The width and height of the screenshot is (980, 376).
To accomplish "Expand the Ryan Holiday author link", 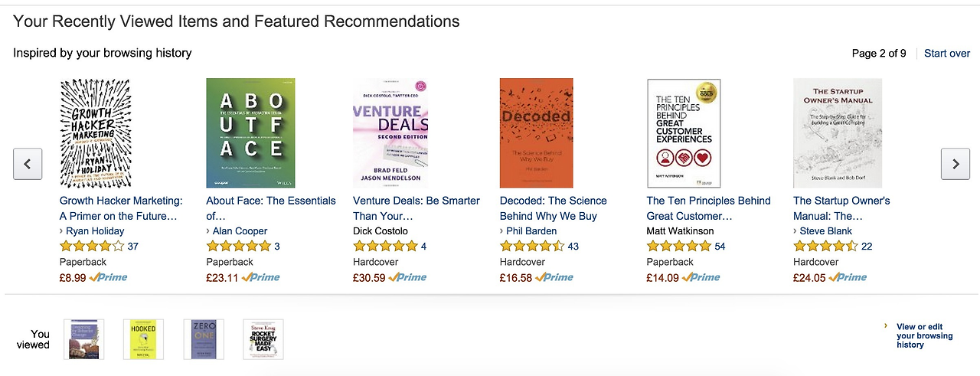I will click(x=95, y=231).
